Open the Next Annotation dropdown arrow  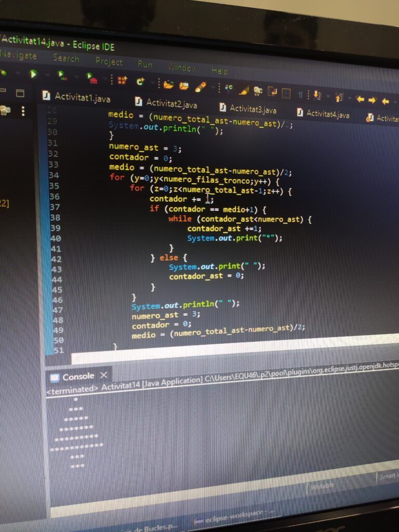coord(328,97)
